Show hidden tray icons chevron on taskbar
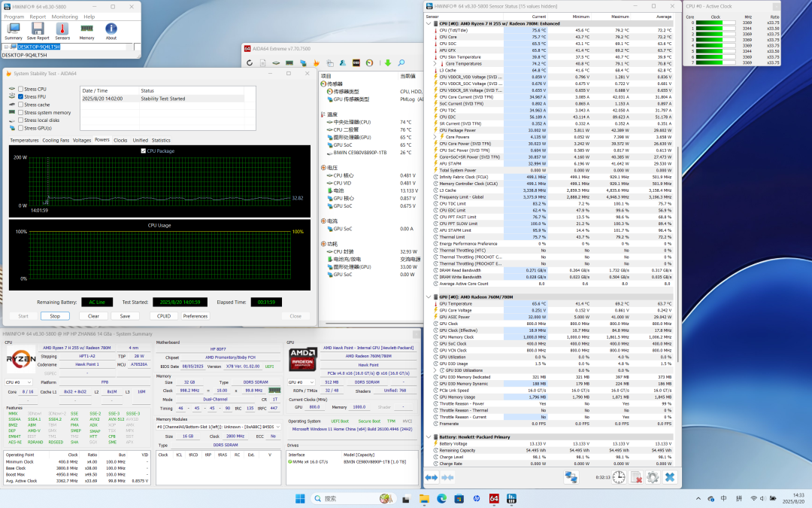Viewport: 812px width, 508px height. pos(698,499)
